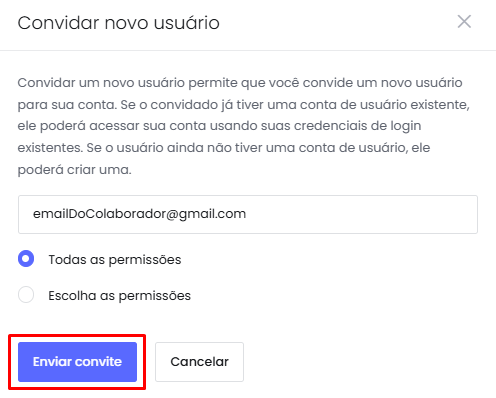Click the X icon in dialog header
This screenshot has width=496, height=398.
464,22
